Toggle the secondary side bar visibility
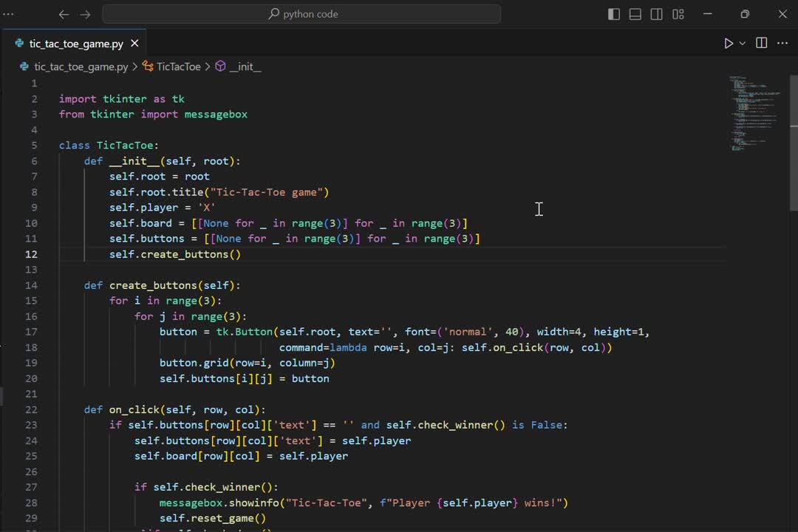Viewport: 798px width, 532px height. [656, 14]
